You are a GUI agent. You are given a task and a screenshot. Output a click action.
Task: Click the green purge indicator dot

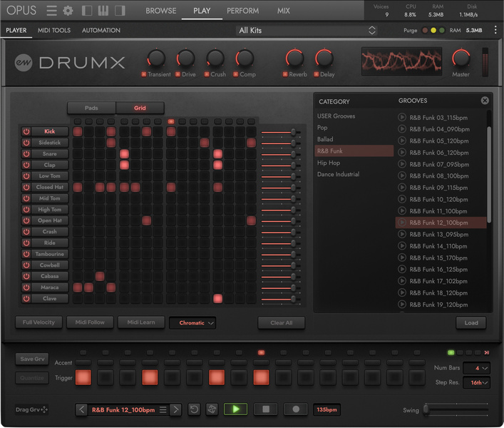tap(442, 30)
